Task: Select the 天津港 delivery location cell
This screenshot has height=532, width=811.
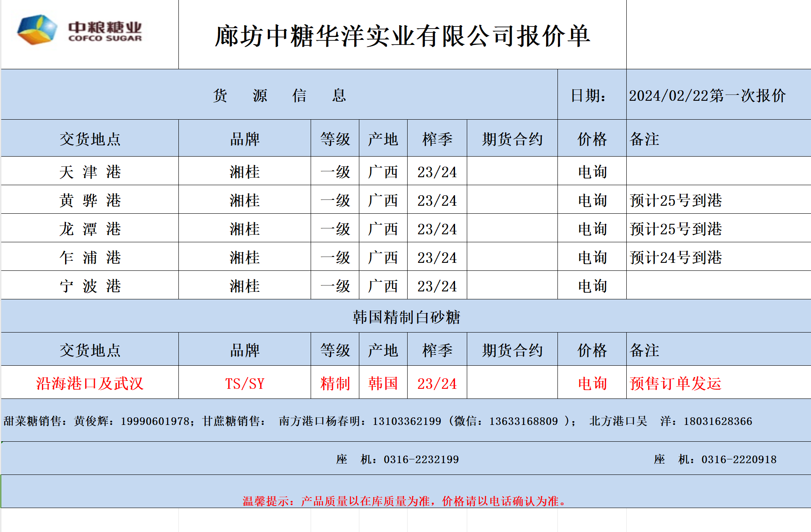Action: (x=90, y=172)
